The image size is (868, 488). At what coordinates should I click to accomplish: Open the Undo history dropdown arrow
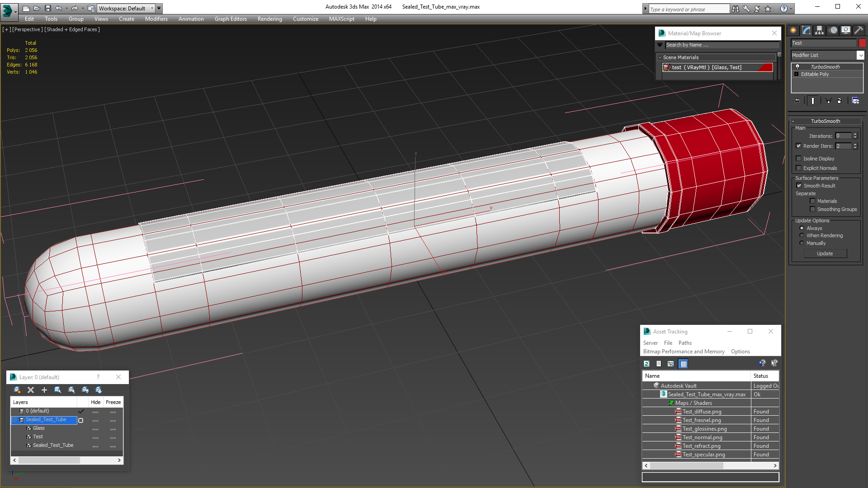[66, 8]
